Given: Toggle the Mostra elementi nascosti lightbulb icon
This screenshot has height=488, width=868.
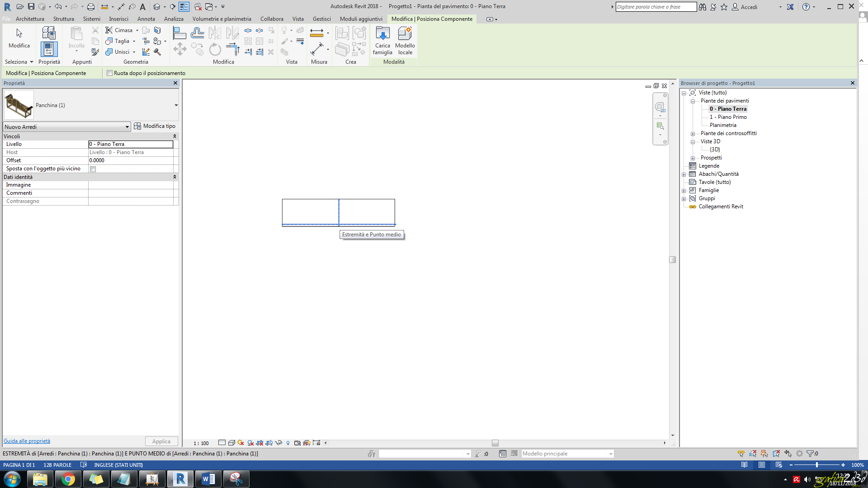Looking at the screenshot, I should pyautogui.click(x=288, y=443).
